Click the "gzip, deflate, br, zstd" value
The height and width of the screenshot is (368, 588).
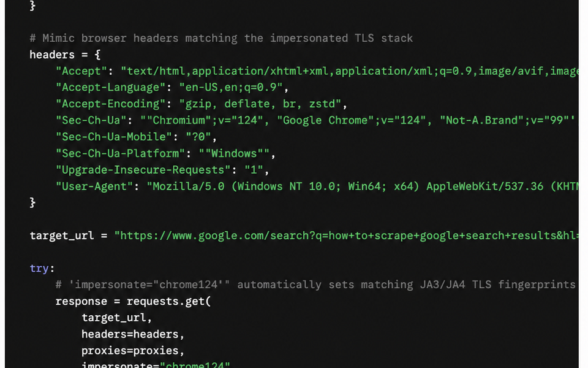pos(260,104)
